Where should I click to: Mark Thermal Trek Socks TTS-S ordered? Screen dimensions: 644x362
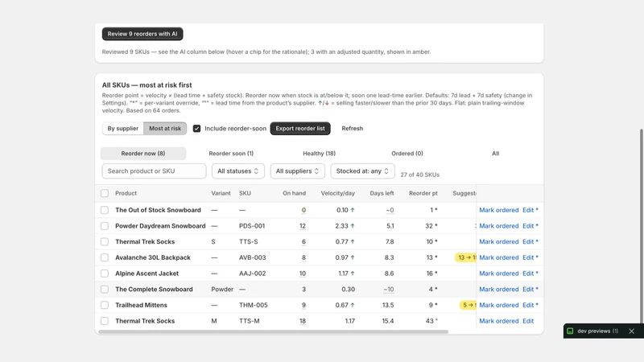(x=498, y=242)
